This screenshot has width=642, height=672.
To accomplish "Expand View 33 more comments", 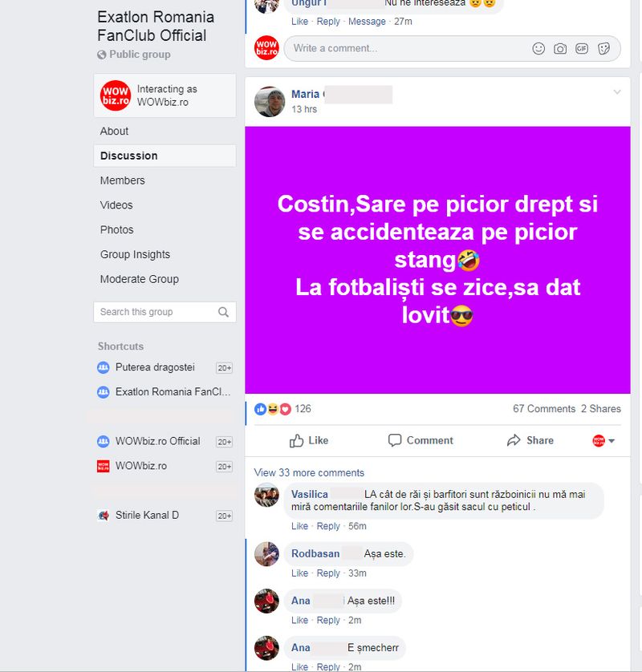I will point(309,472).
